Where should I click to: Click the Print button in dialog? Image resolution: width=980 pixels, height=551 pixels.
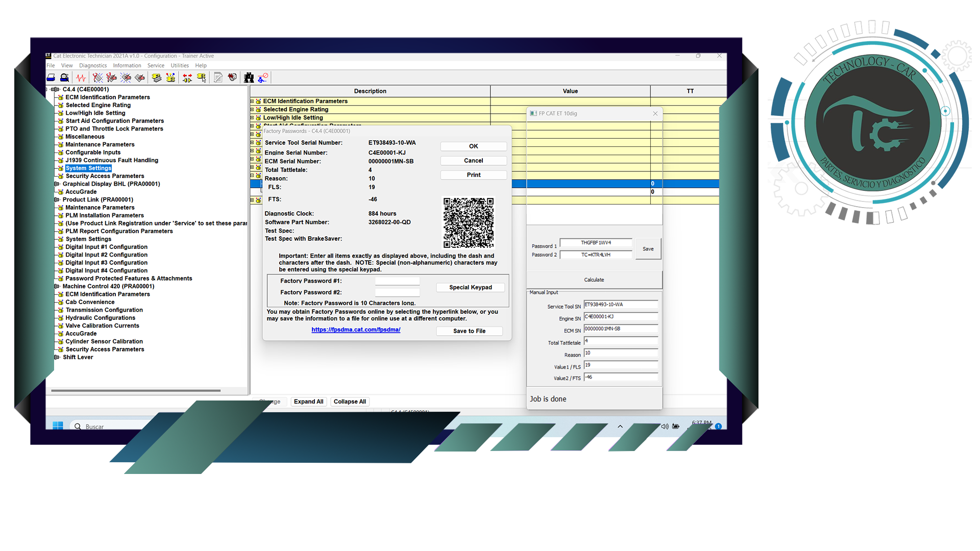474,175
